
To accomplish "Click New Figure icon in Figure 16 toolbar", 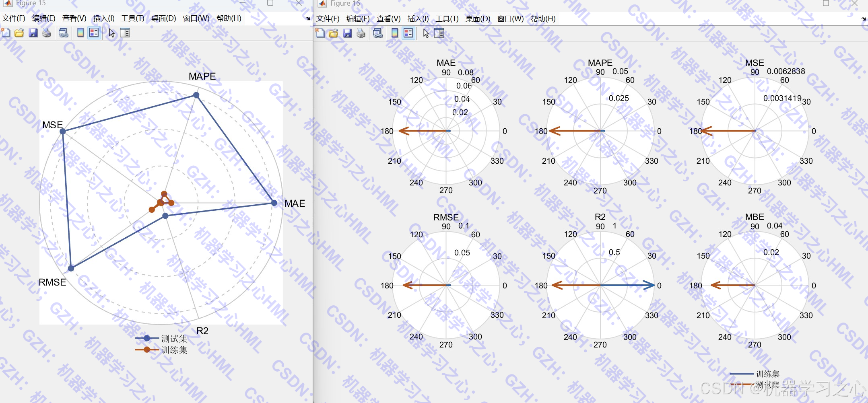I will pyautogui.click(x=320, y=33).
